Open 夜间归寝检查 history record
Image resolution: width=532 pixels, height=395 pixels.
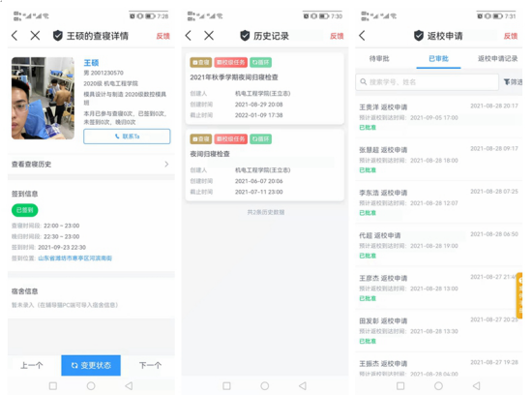(265, 165)
